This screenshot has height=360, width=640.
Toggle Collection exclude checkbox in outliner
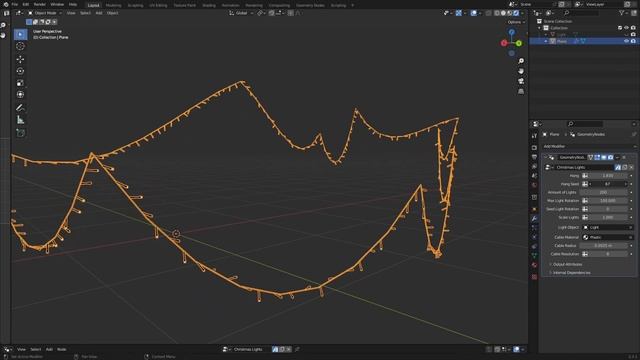tap(620, 28)
